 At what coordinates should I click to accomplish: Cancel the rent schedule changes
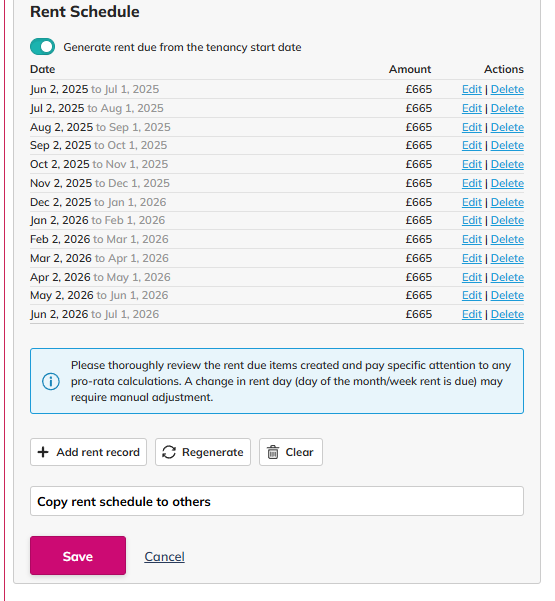(164, 557)
